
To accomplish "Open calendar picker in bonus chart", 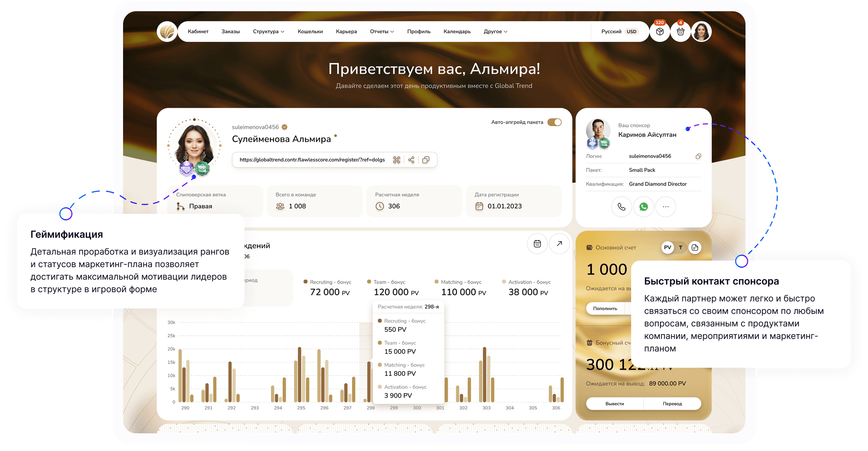I will (537, 244).
